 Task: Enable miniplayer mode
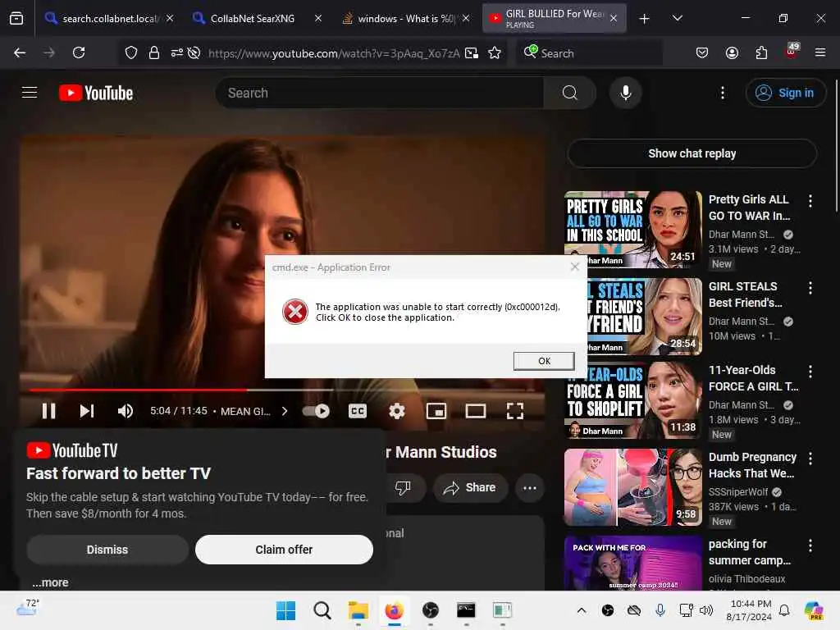436,411
